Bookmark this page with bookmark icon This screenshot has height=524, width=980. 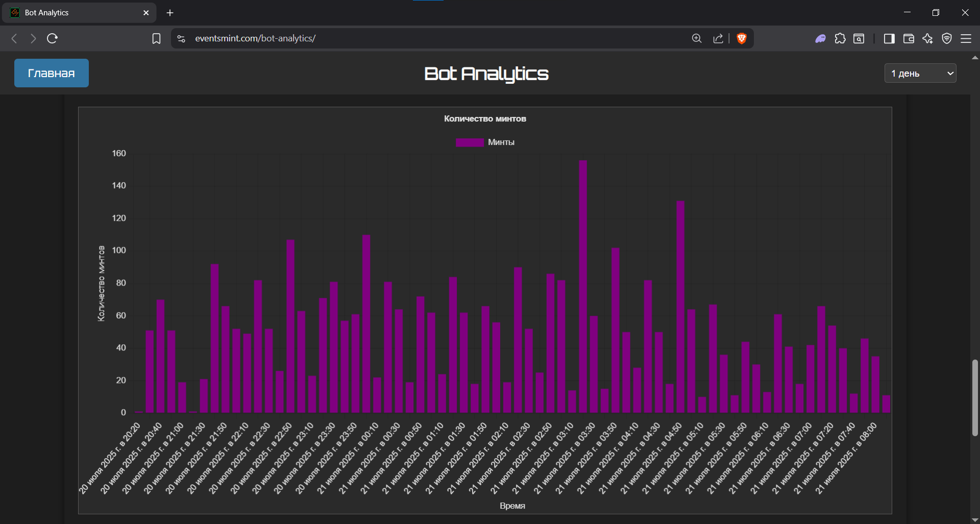pyautogui.click(x=156, y=39)
